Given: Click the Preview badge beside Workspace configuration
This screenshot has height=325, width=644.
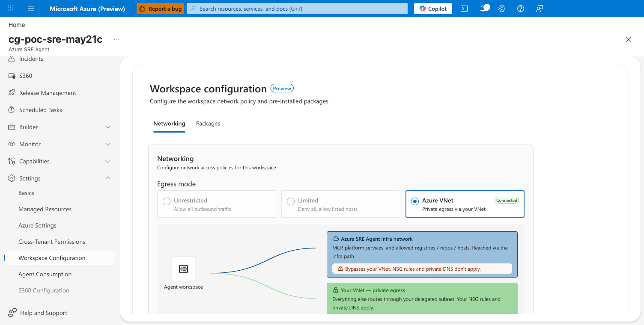Looking at the screenshot, I should (x=282, y=89).
